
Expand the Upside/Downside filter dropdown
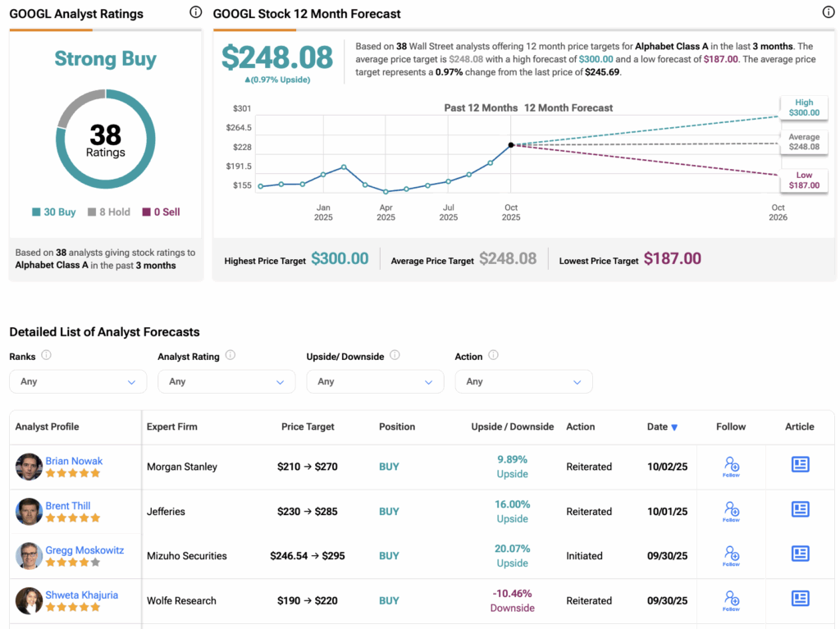pyautogui.click(x=375, y=381)
